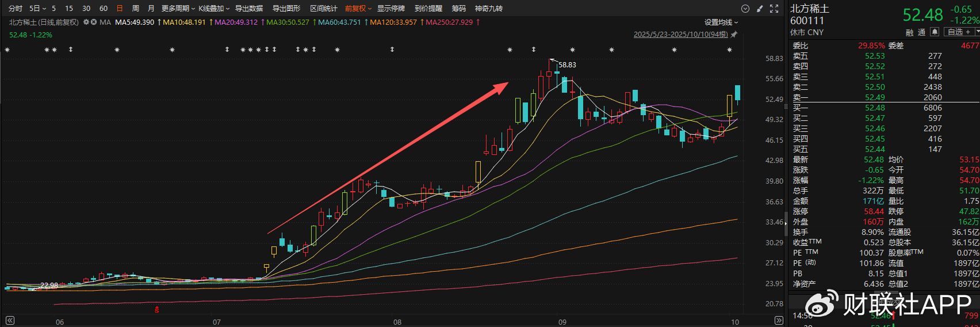Click the PB 8.15 valuation row
Viewport: 980px width, 327px height.
pyautogui.click(x=839, y=273)
